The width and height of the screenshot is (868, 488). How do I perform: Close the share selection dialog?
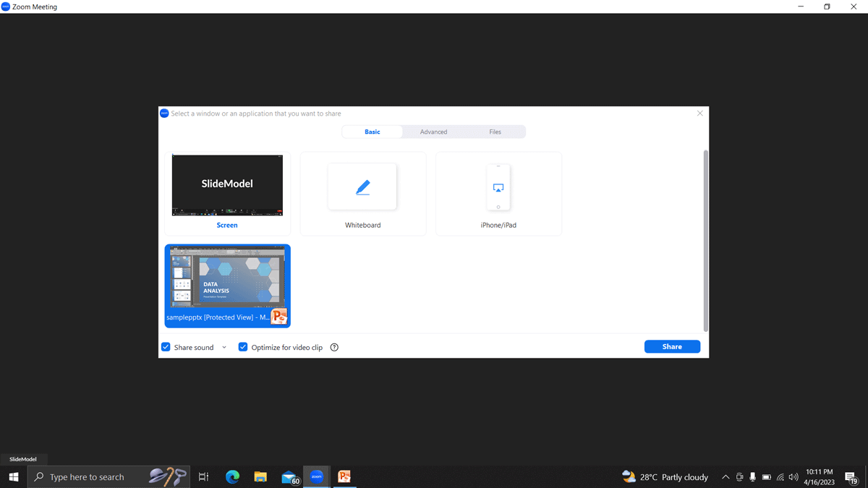point(699,114)
